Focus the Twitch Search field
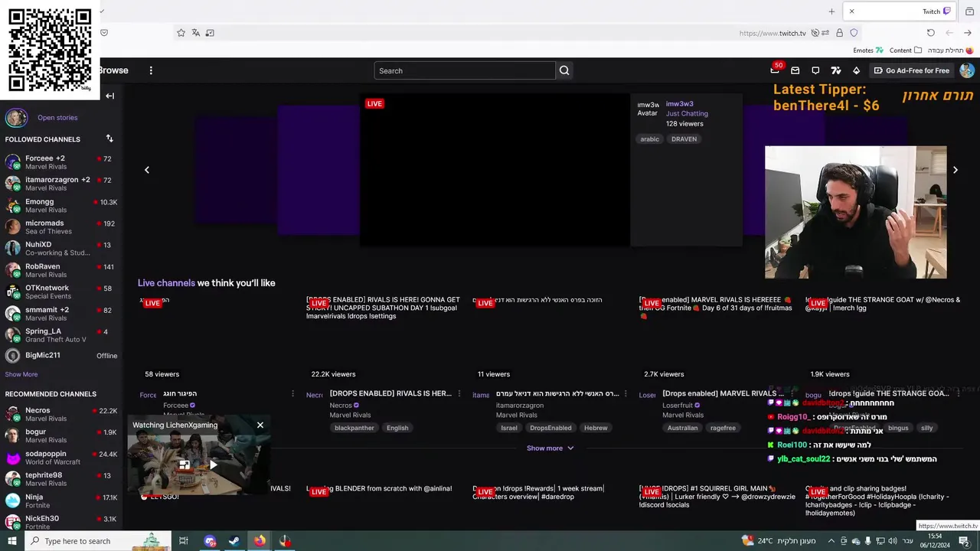Viewport: 980px width, 551px height. (465, 70)
